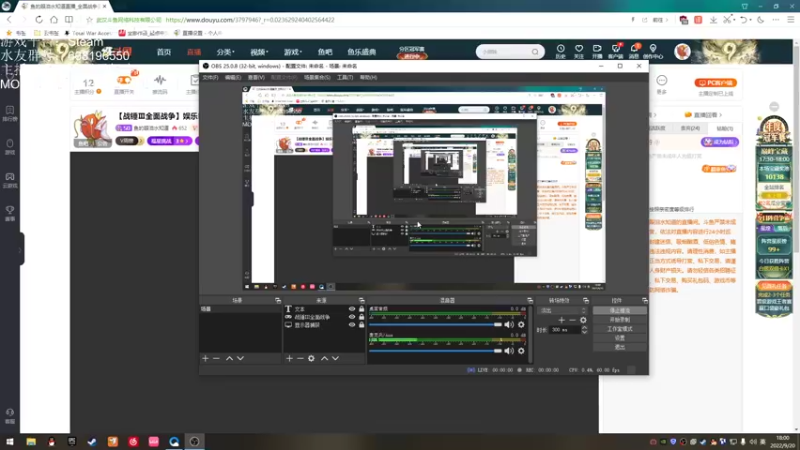Open OBS 工具(T) menu
Screen dimensions: 800x450
coord(345,78)
